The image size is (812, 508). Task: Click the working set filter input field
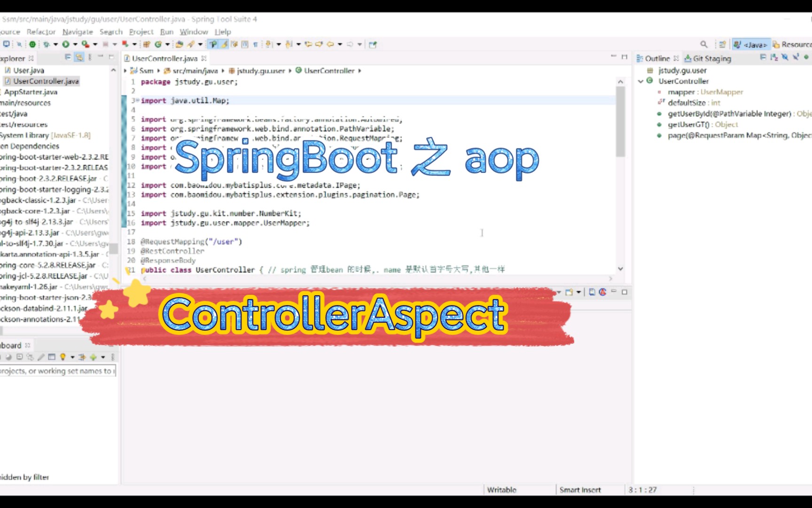(56, 371)
